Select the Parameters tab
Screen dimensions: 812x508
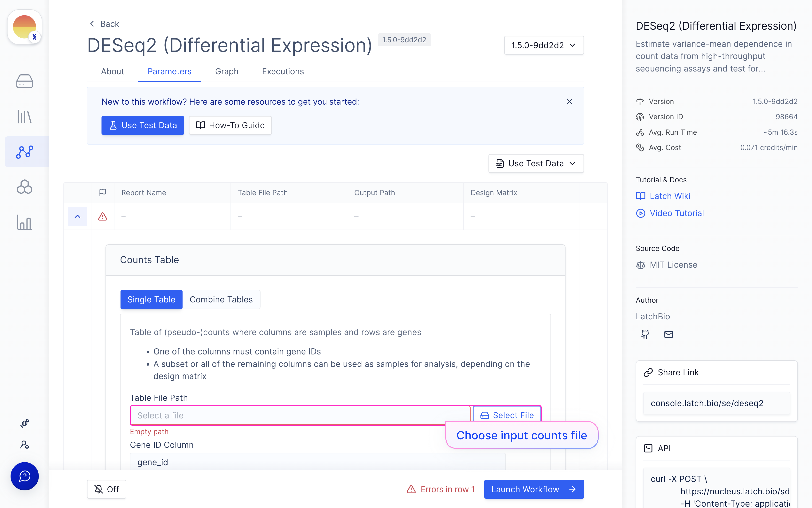coord(169,71)
